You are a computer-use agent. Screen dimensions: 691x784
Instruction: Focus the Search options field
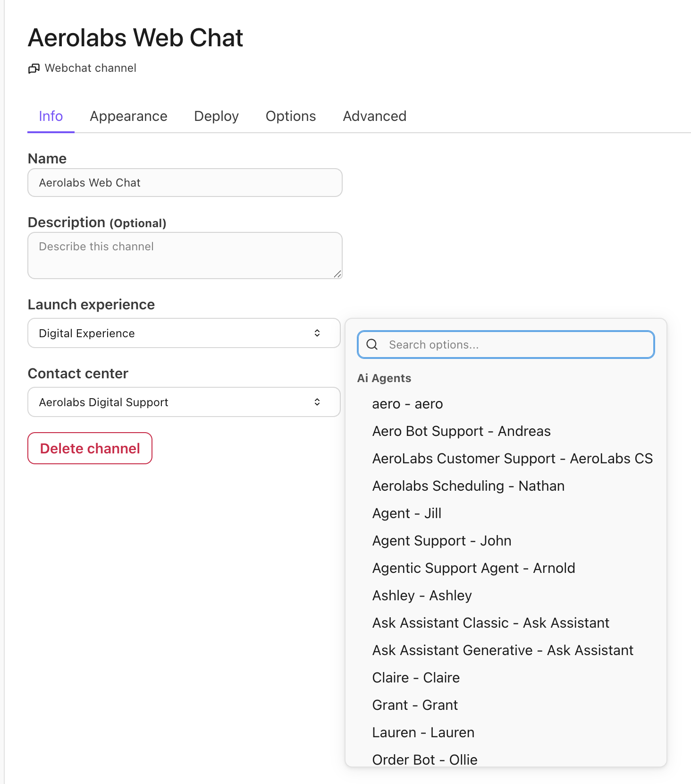pyautogui.click(x=506, y=344)
